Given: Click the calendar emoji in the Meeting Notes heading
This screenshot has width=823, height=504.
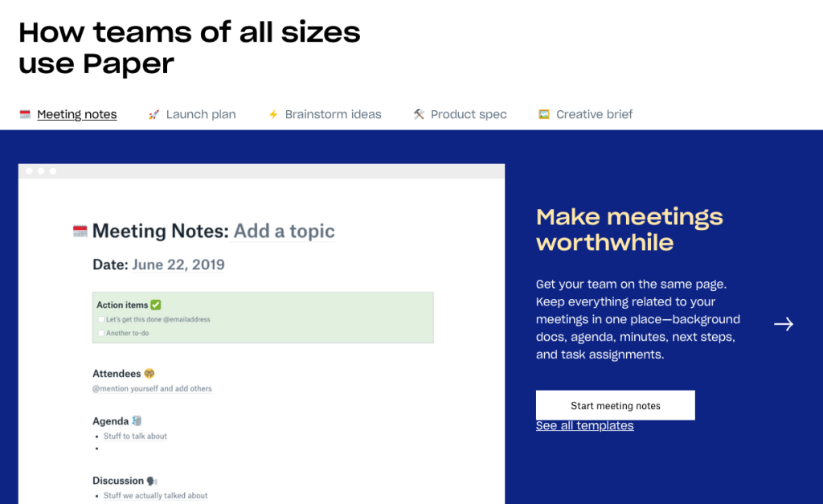Looking at the screenshot, I should (80, 232).
